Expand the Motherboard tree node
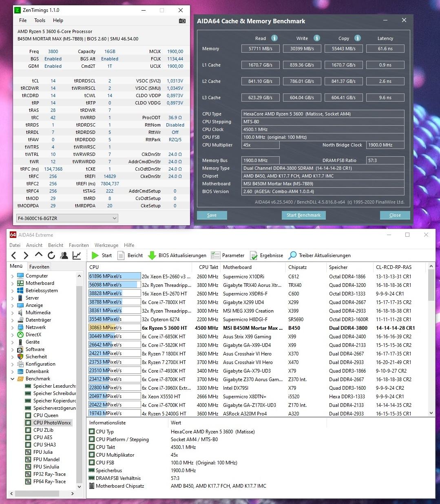440x504 pixels. tap(12, 284)
